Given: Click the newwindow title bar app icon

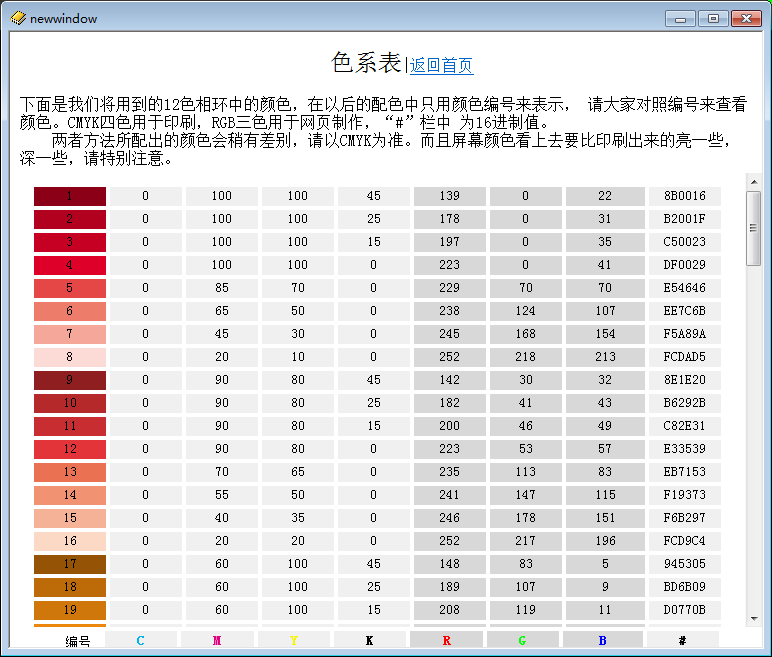Looking at the screenshot, I should coord(18,18).
